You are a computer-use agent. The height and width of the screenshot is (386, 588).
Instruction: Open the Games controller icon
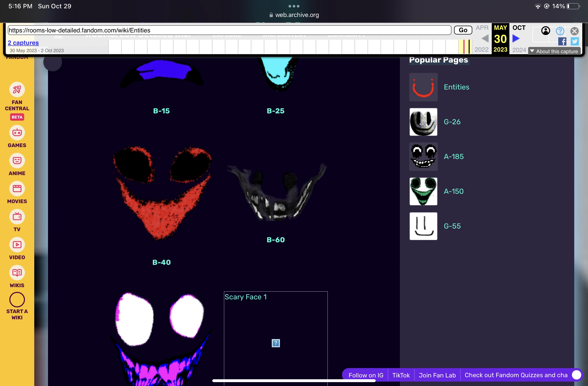[17, 133]
